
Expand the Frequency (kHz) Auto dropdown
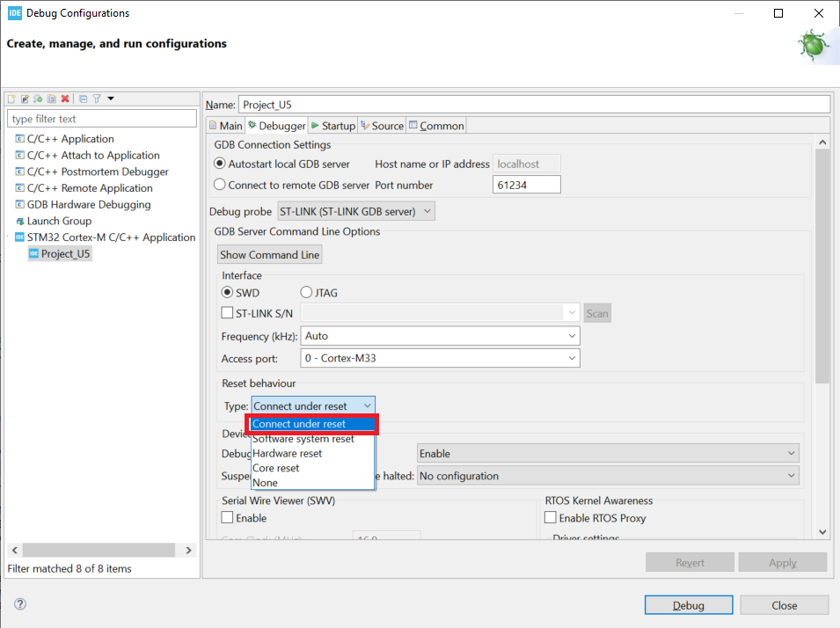(440, 336)
